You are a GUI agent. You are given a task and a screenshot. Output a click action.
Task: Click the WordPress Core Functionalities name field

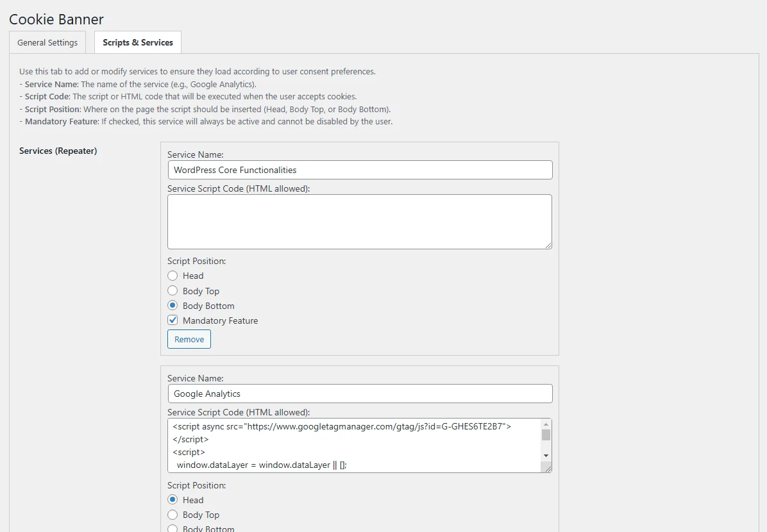(x=359, y=170)
